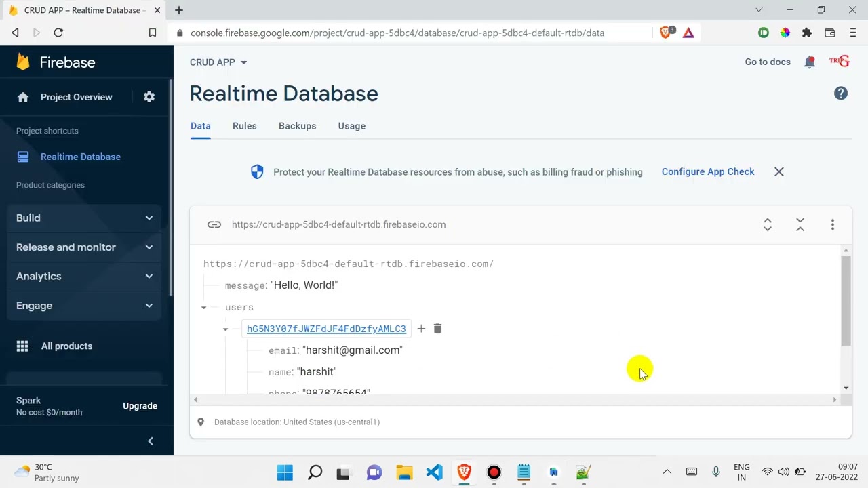Click Go to docs link

[768, 62]
